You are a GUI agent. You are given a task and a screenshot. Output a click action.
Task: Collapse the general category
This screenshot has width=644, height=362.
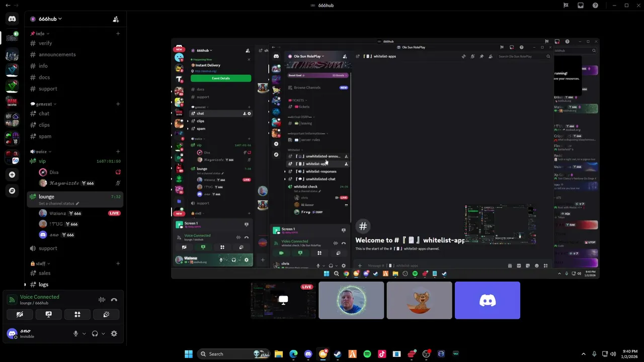click(x=43, y=104)
